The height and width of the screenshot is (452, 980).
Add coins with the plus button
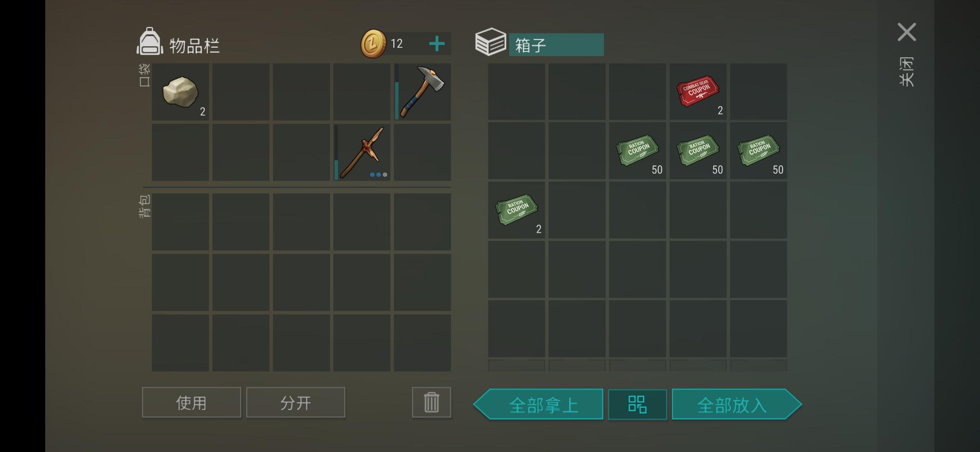pyautogui.click(x=437, y=44)
